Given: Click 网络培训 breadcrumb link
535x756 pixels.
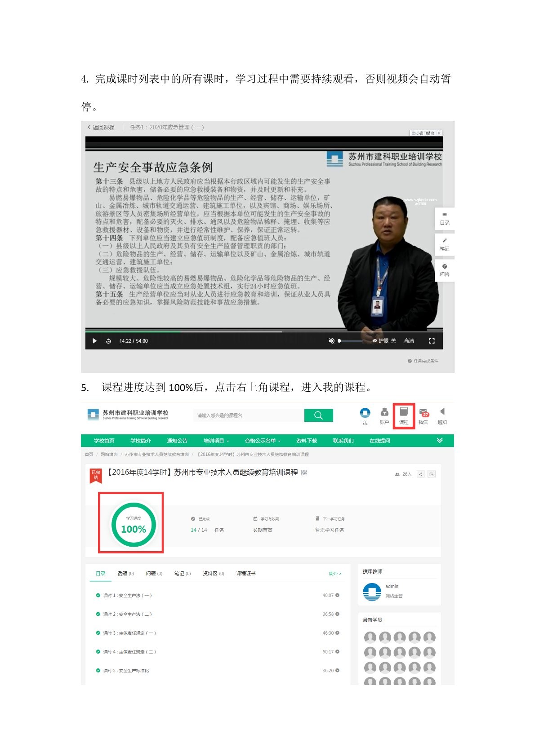Looking at the screenshot, I should 109,455.
